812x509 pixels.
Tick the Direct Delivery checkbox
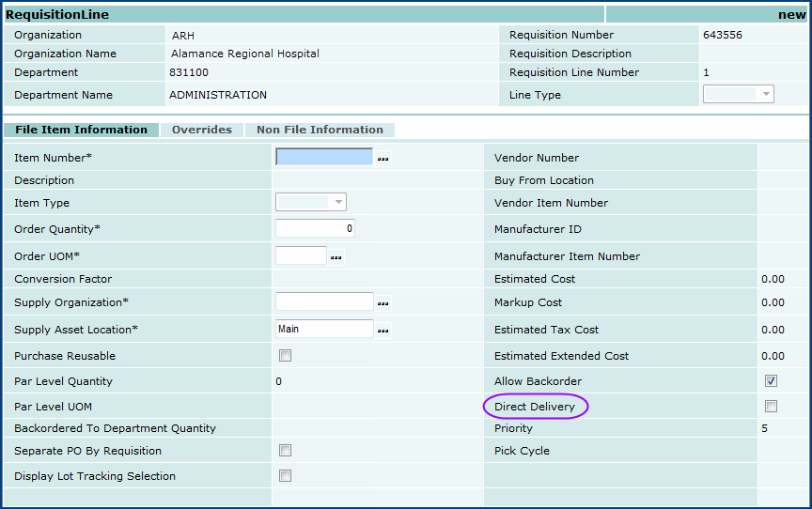click(771, 407)
